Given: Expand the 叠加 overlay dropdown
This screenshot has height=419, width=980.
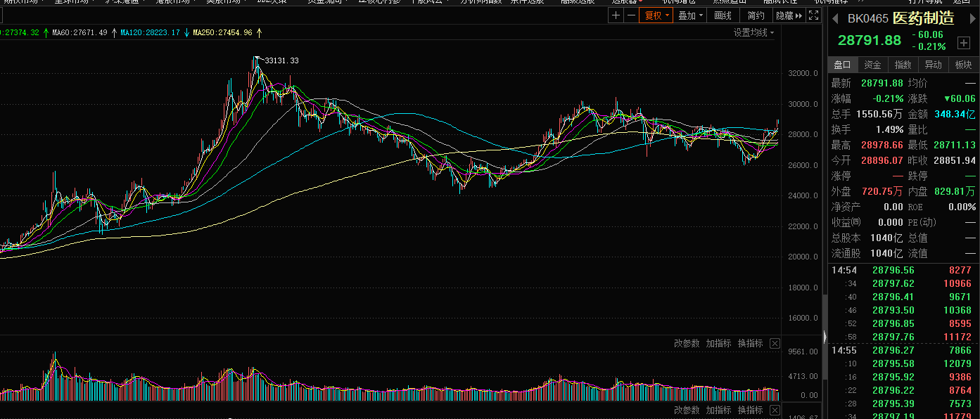Looking at the screenshot, I should pos(690,15).
